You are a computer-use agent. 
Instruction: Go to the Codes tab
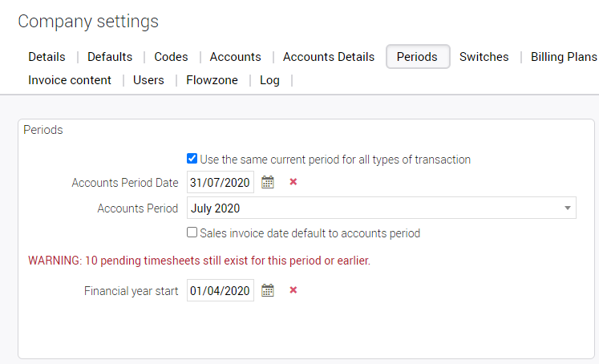(171, 57)
